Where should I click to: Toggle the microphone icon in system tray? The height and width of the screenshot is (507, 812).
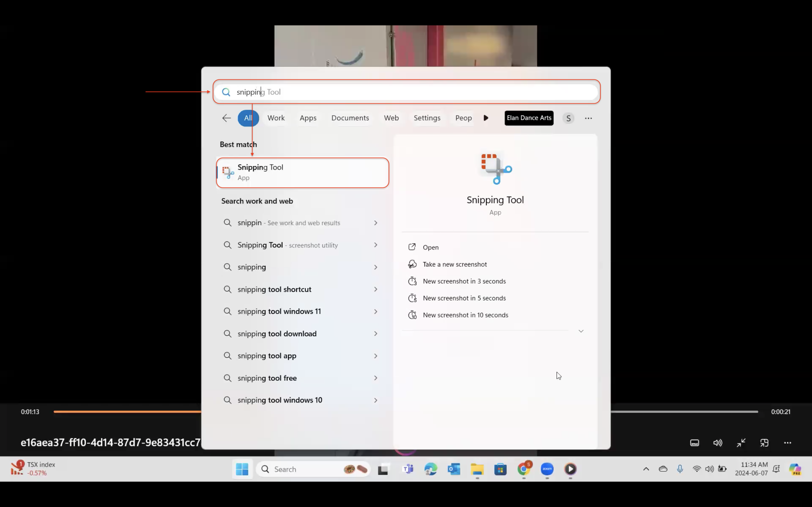680,469
